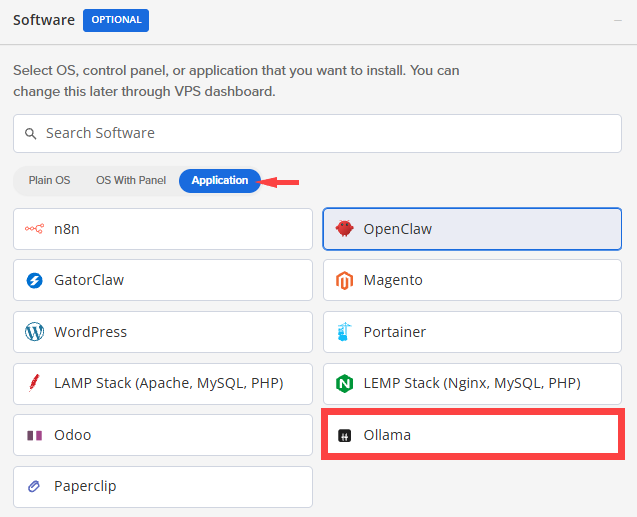Viewport: 637px width, 517px height.
Task: Click the WordPress logo icon
Action: pos(35,331)
